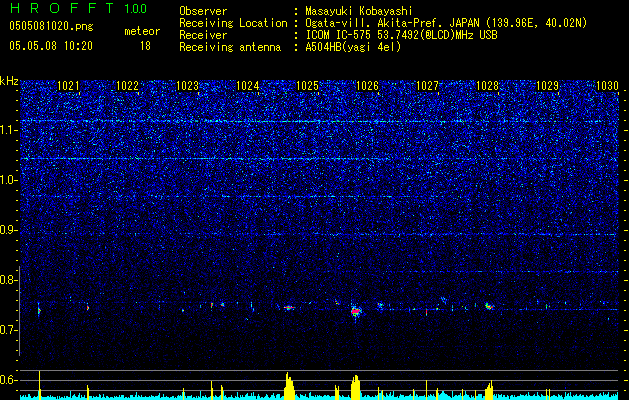Screen dimensions: 629x400
Task: Click the 0.6 frequency axis label
Action: pyautogui.click(x=9, y=380)
